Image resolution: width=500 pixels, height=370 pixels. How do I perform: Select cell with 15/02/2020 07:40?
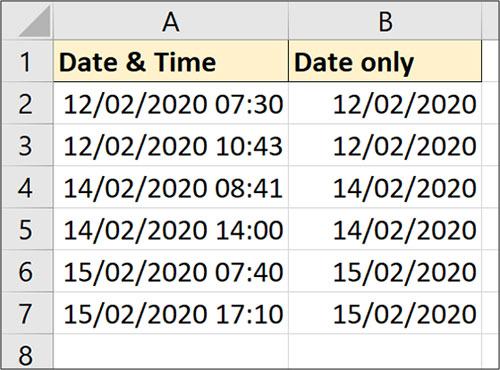click(171, 271)
